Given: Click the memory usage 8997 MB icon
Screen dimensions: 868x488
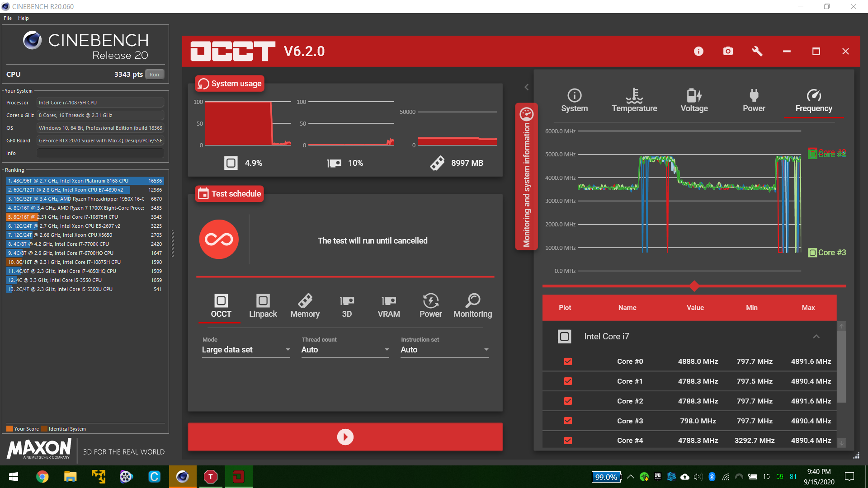Looking at the screenshot, I should pos(437,163).
